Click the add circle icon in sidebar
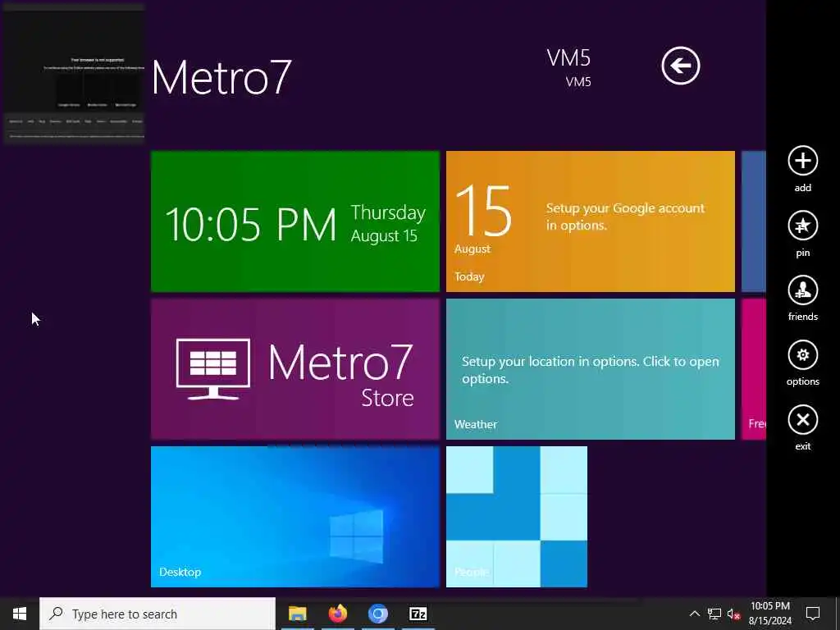 coord(802,161)
